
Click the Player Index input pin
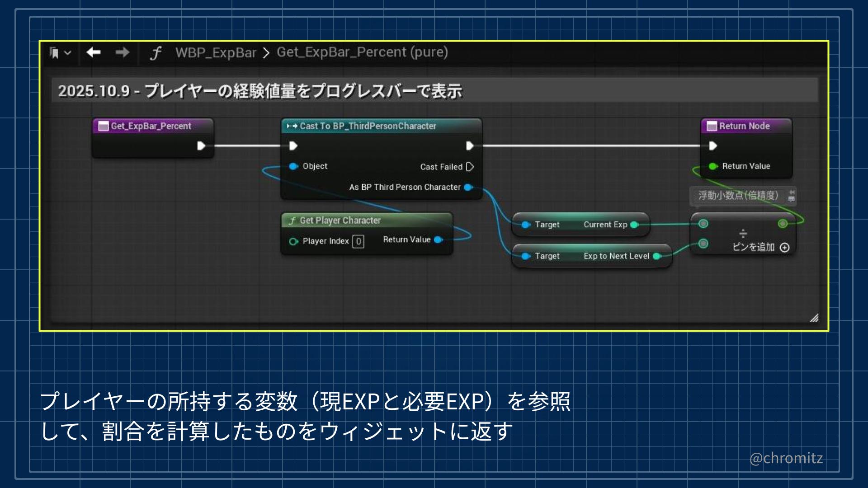(293, 241)
